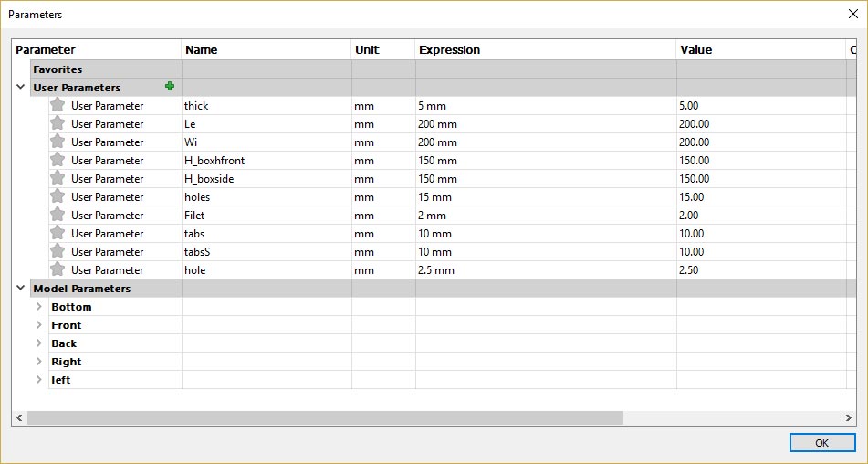Toggle favorite star for hole parameter
Screen dimensions: 868x464
coord(57,269)
